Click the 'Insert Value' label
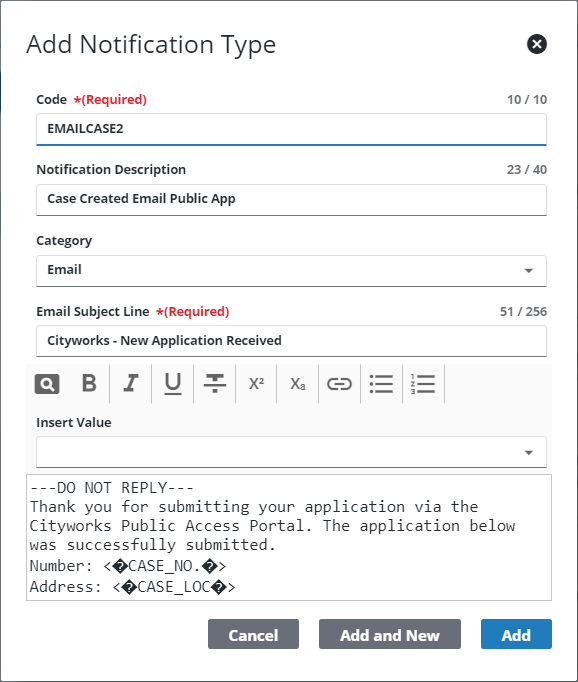 coord(74,422)
